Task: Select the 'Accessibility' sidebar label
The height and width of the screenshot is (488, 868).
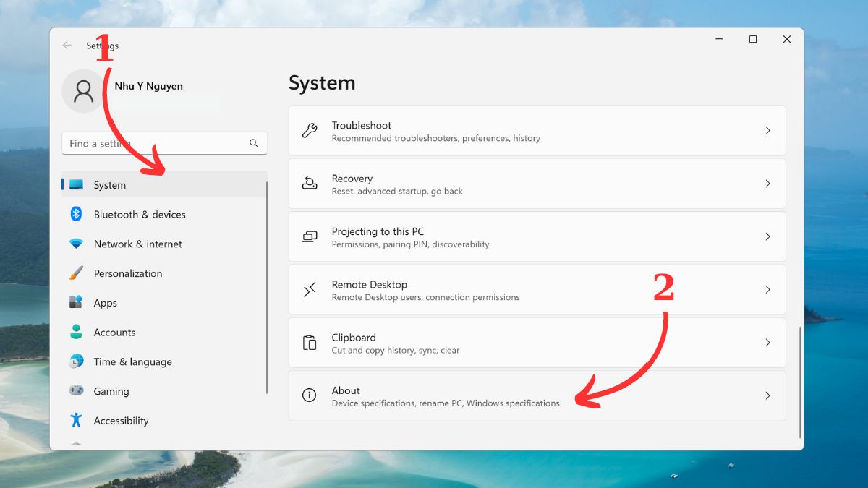Action: click(x=122, y=421)
